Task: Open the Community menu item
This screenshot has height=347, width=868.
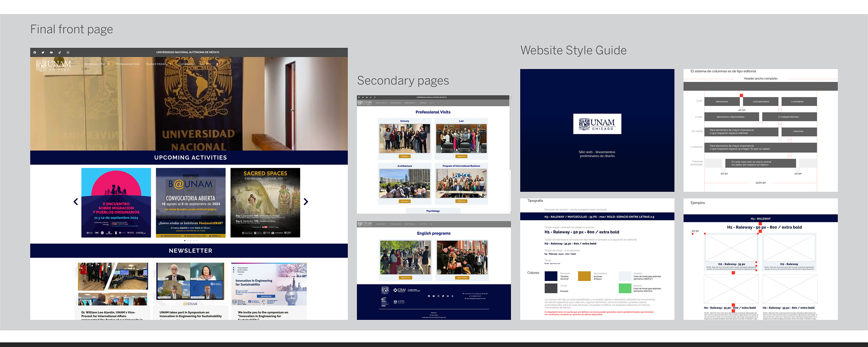Action: point(186,64)
